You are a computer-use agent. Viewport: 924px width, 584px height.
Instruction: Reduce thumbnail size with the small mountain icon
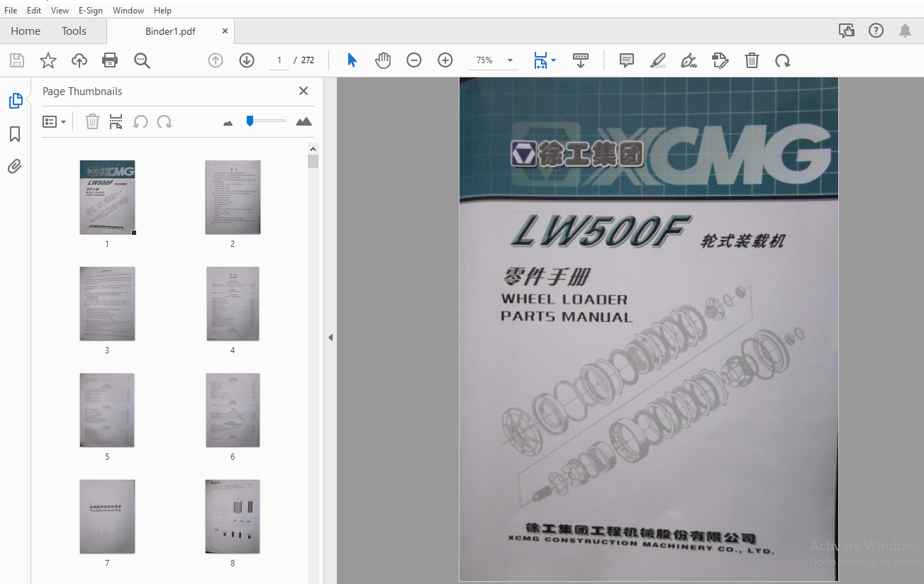228,123
